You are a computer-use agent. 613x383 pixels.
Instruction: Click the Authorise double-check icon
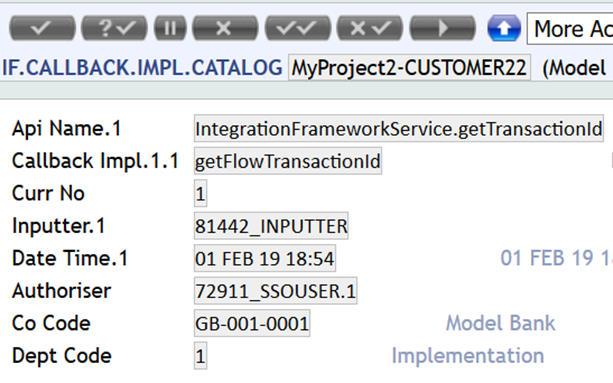[298, 28]
